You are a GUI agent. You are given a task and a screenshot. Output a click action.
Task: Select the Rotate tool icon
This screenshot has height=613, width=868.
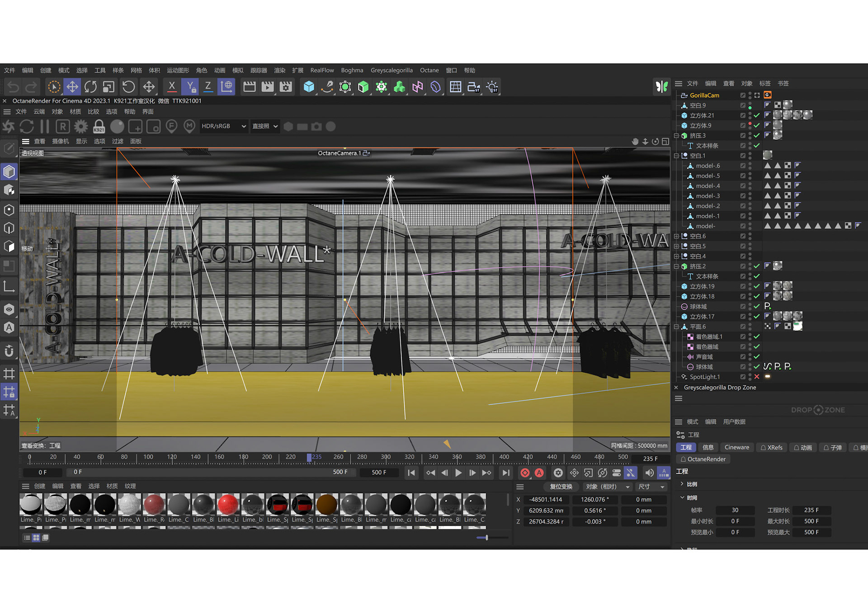click(90, 87)
